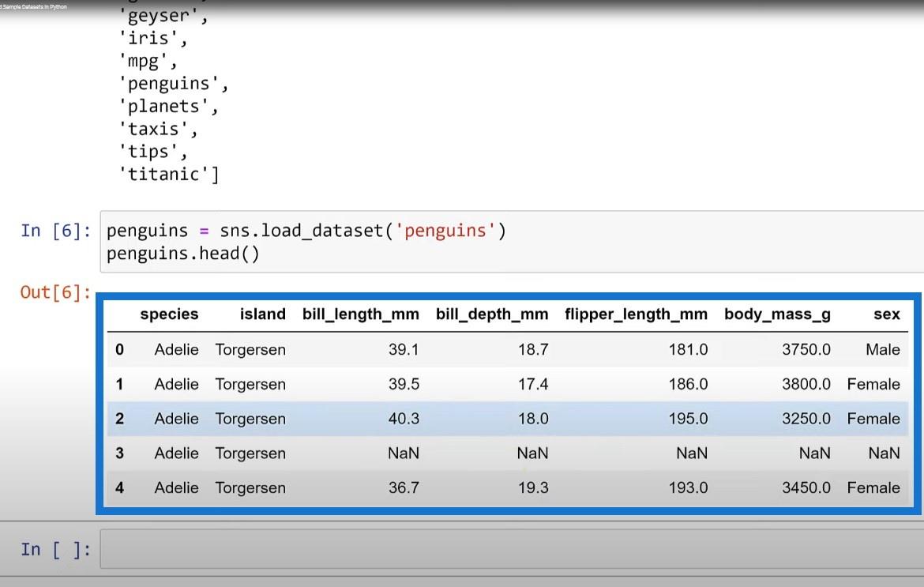Click the NaN under sex column
The height and width of the screenshot is (587, 924).
point(884,453)
